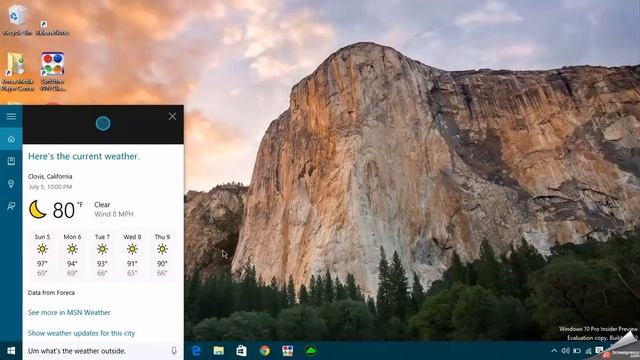Open Cortana Feedback icon in sidebar
This screenshot has width=640, height=360.
click(11, 206)
